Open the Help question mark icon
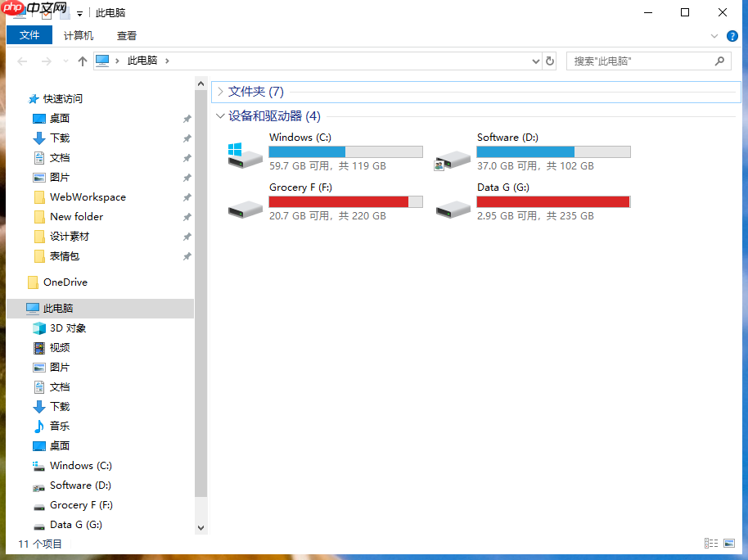Image resolution: width=748 pixels, height=560 pixels. coord(731,36)
